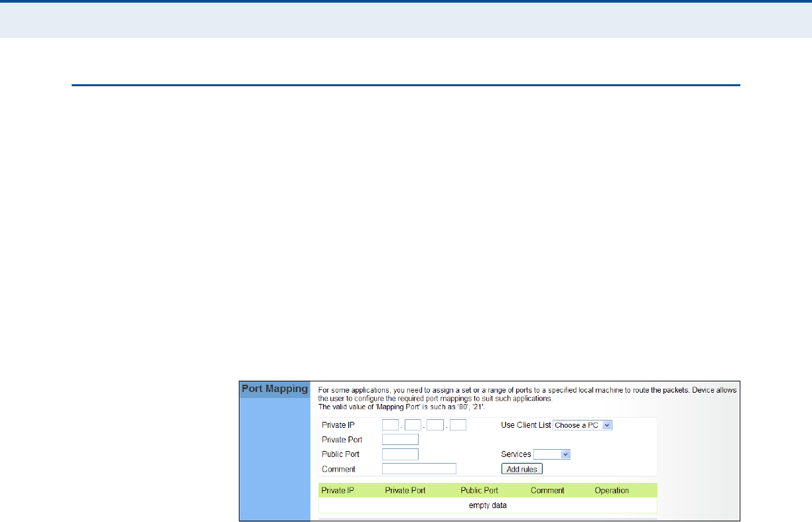Select the Port Mapping sidebar heading

[x=275, y=389]
